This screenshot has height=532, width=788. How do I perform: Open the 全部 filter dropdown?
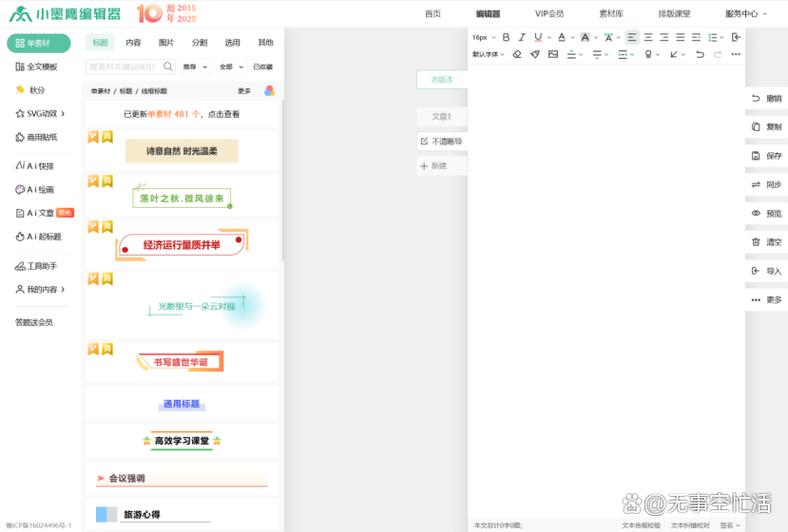coord(231,67)
